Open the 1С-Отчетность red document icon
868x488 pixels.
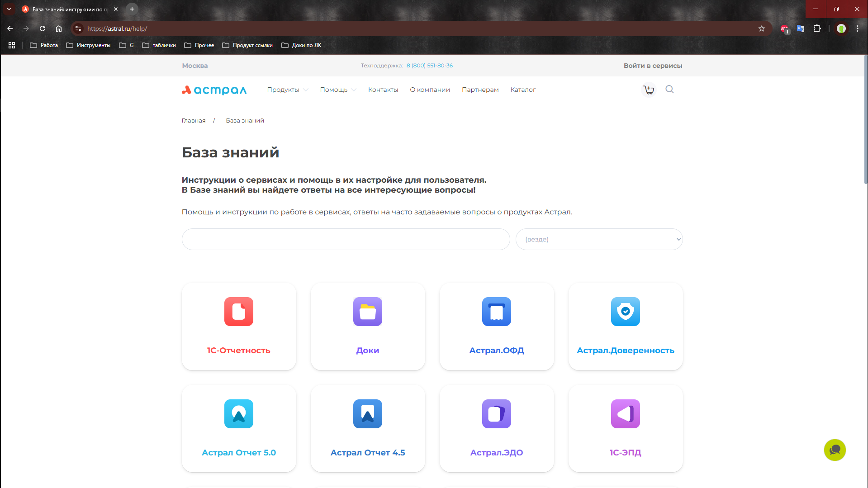[239, 312]
